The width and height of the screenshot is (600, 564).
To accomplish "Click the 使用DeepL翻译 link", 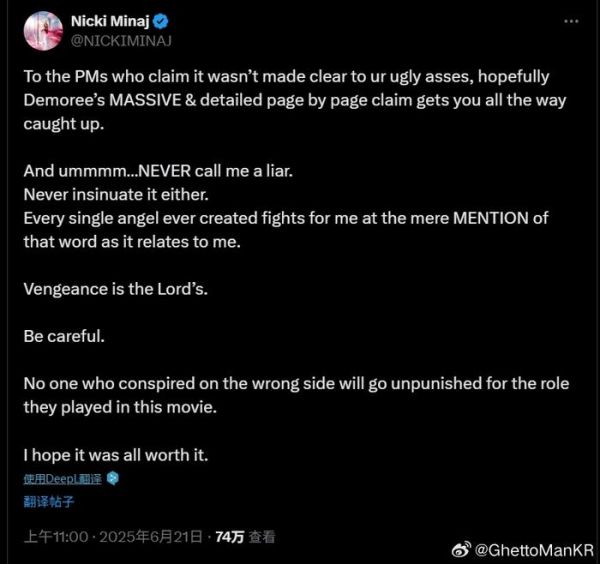I will (x=63, y=479).
